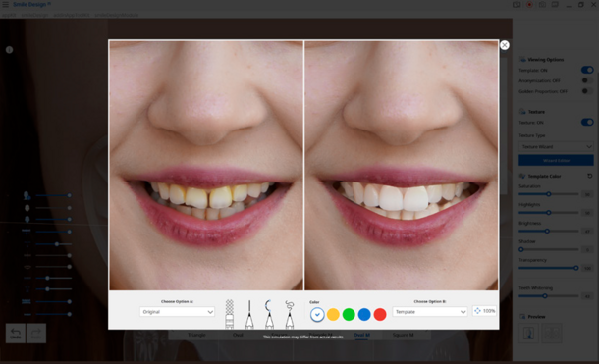
Task: Select the yellow drawing color swatch
Action: click(x=333, y=314)
